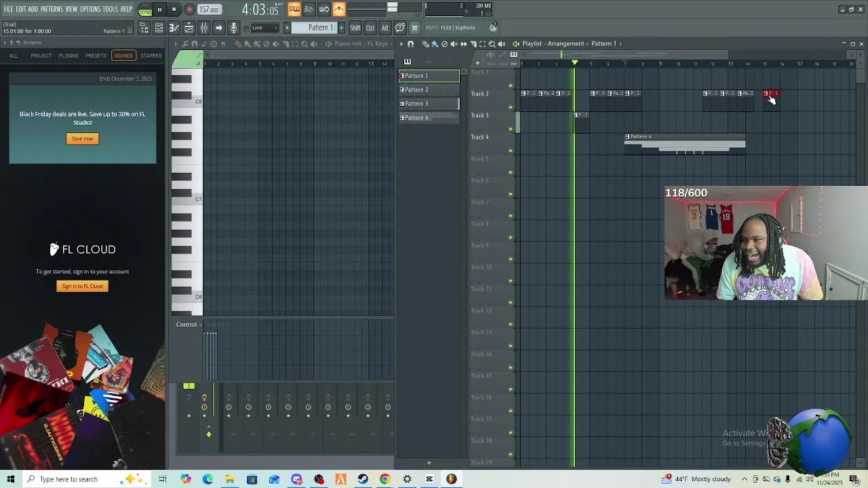Toggle the orange countdown-before-recording icon
Viewport: 868px width, 488px height.
tap(309, 9)
